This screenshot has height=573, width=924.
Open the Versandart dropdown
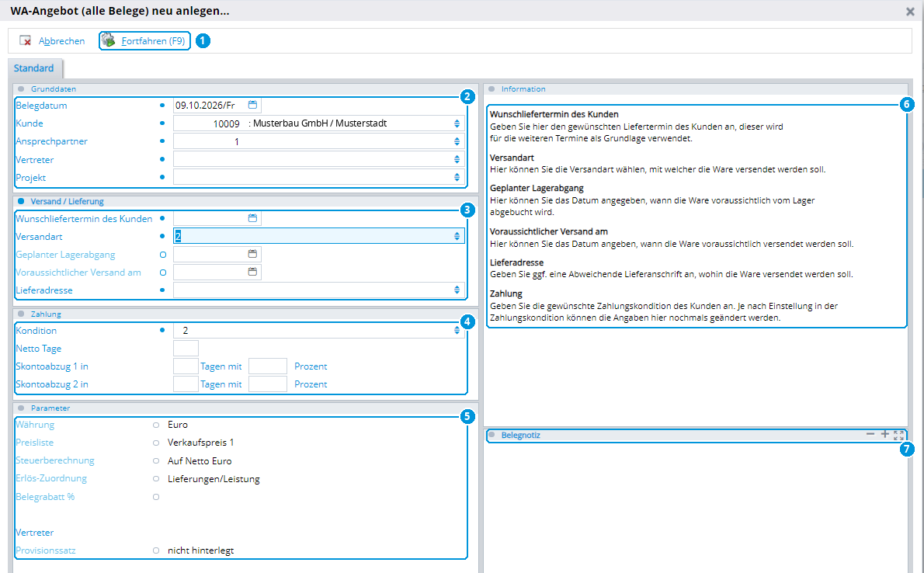[x=457, y=236]
